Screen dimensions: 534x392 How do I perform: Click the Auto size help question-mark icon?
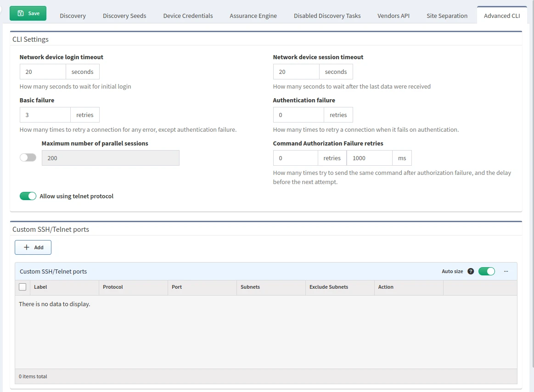471,271
